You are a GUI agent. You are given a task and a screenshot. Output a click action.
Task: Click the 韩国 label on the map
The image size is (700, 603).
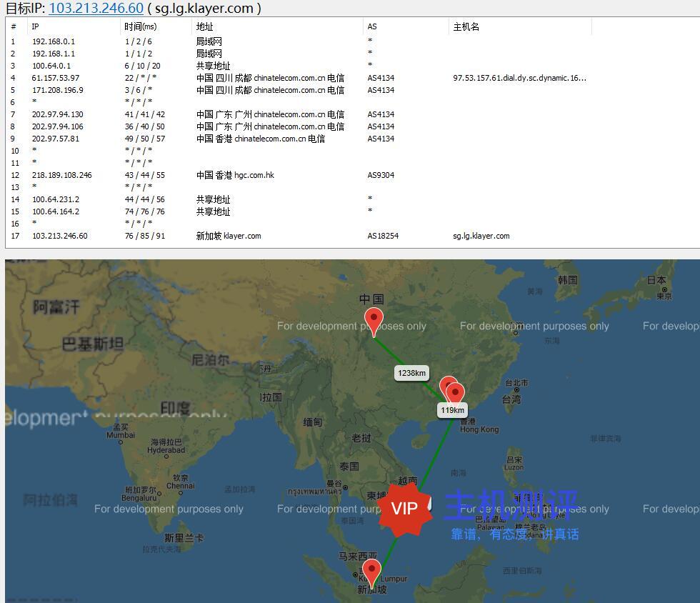568,280
